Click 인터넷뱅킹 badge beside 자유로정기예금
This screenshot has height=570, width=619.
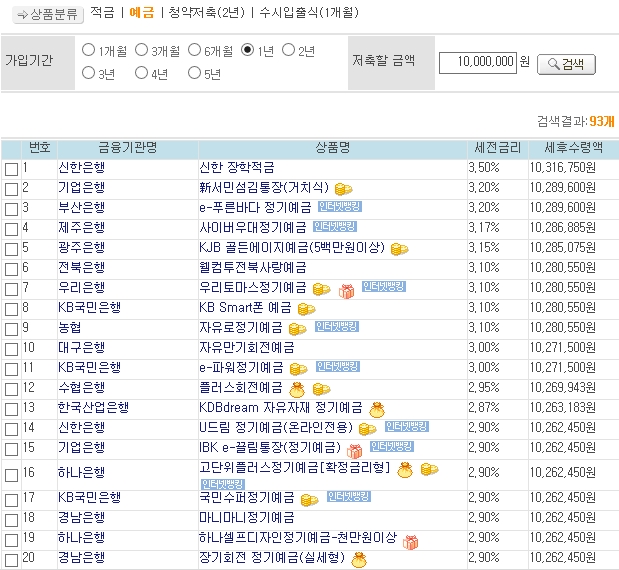(x=337, y=326)
